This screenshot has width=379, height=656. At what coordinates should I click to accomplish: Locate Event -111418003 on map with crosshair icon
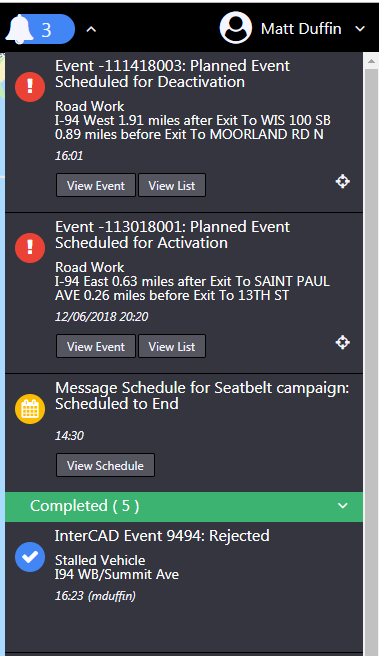tap(343, 181)
